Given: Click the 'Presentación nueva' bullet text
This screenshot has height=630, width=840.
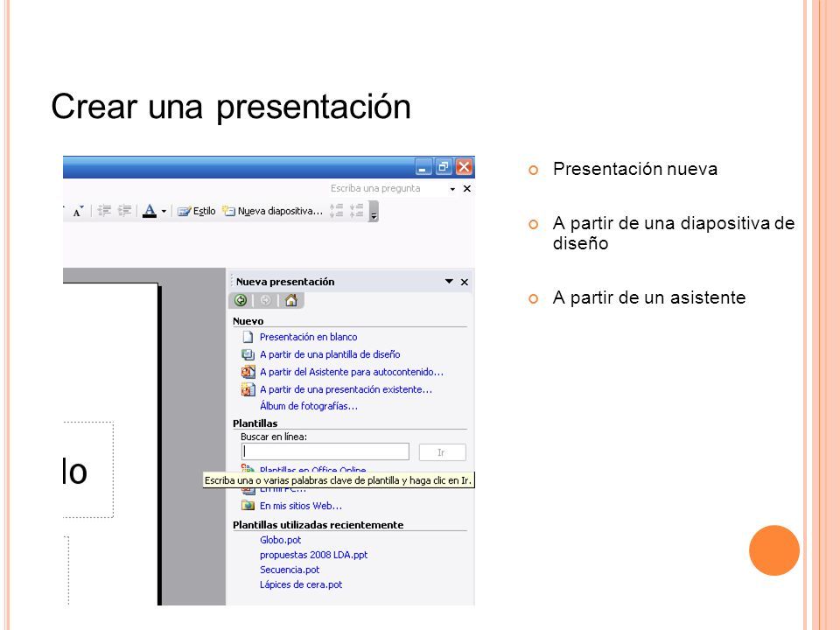Looking at the screenshot, I should click(x=635, y=169).
